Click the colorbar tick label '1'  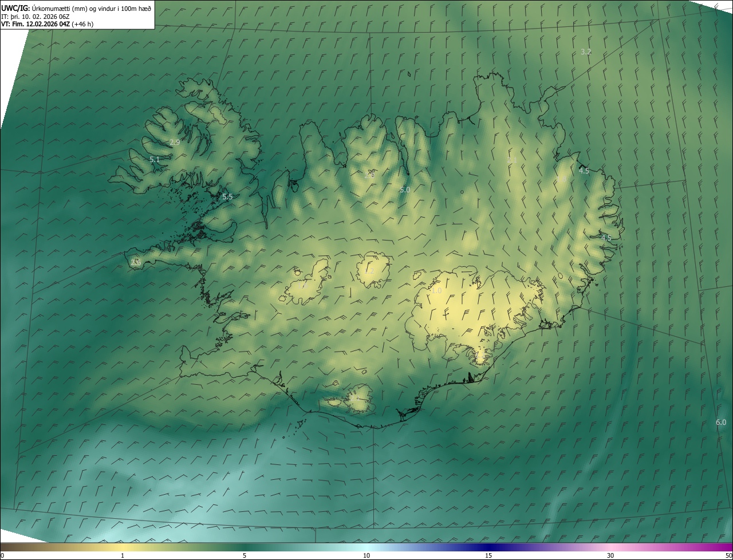pyautogui.click(x=123, y=555)
